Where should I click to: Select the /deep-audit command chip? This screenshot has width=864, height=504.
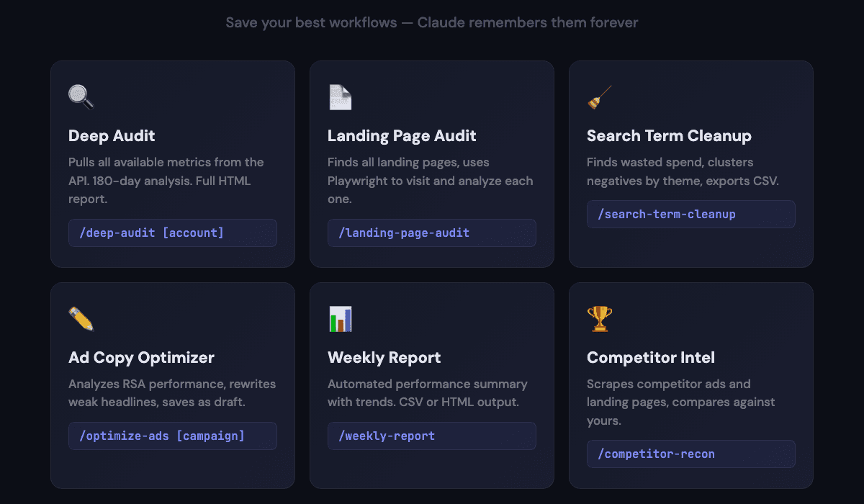pos(173,233)
